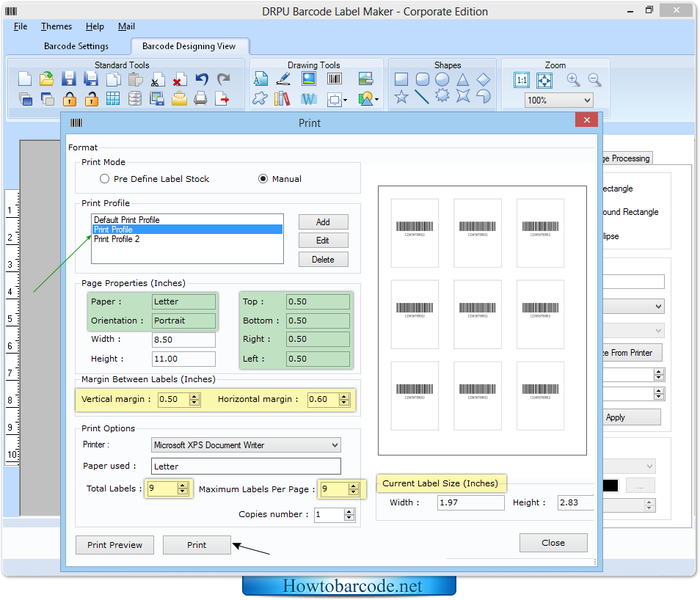Click the page Height field showing 11.00
Image resolution: width=700 pixels, height=600 pixels.
pos(183,359)
